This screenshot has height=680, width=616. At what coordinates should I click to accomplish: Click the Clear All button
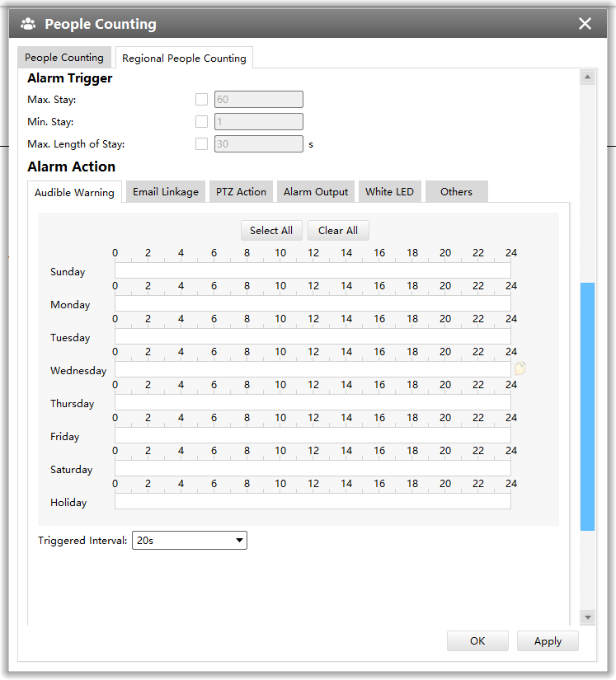click(x=338, y=231)
